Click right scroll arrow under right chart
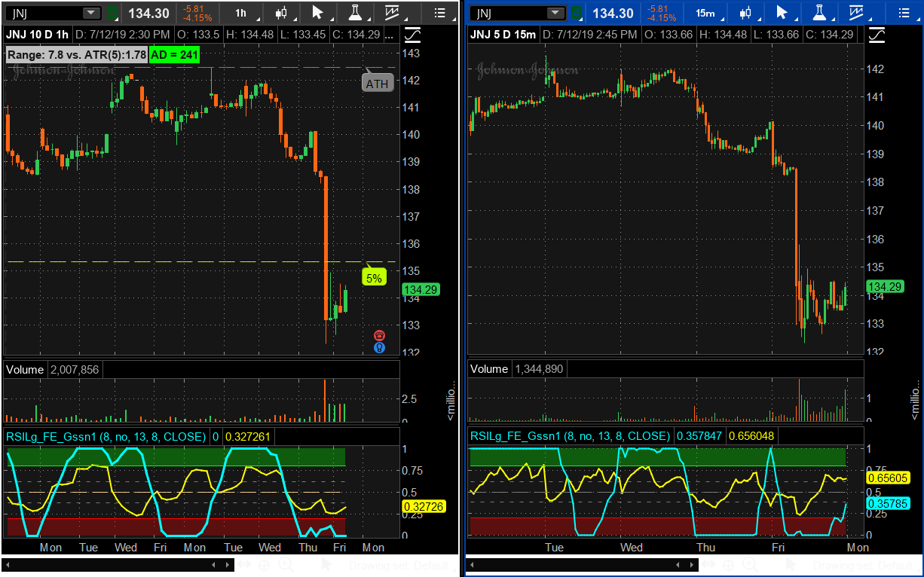Viewport: 924px width, 577px height. (x=693, y=564)
